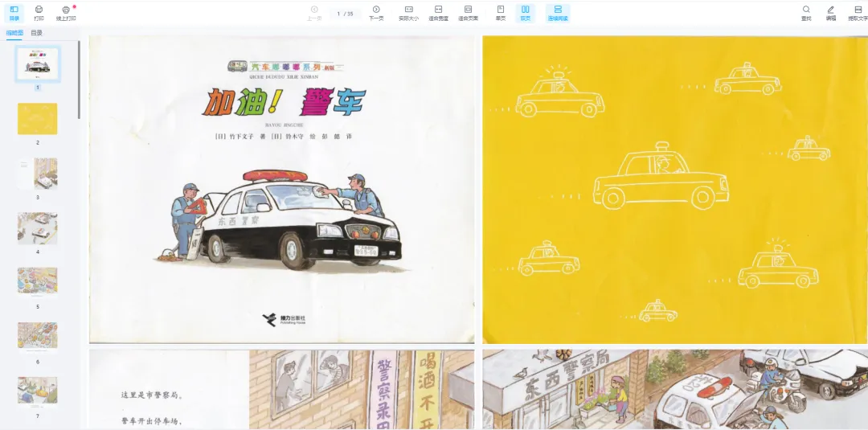This screenshot has width=868, height=430.
Task: Switch to the 缩略图 thumbnails tab
Action: 15,33
